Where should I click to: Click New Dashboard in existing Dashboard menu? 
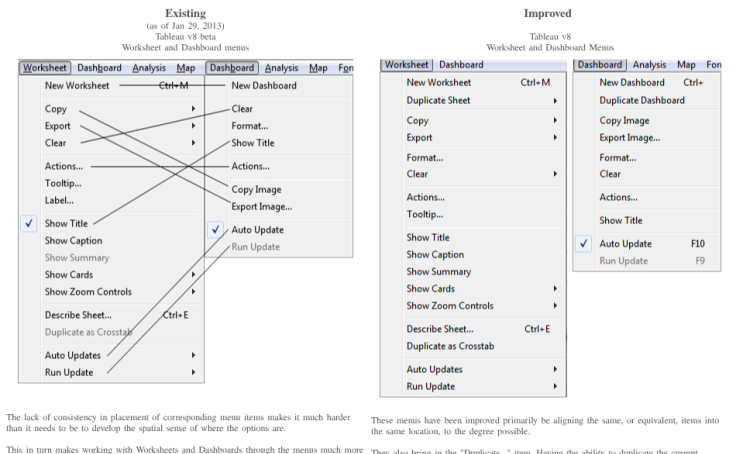click(263, 86)
